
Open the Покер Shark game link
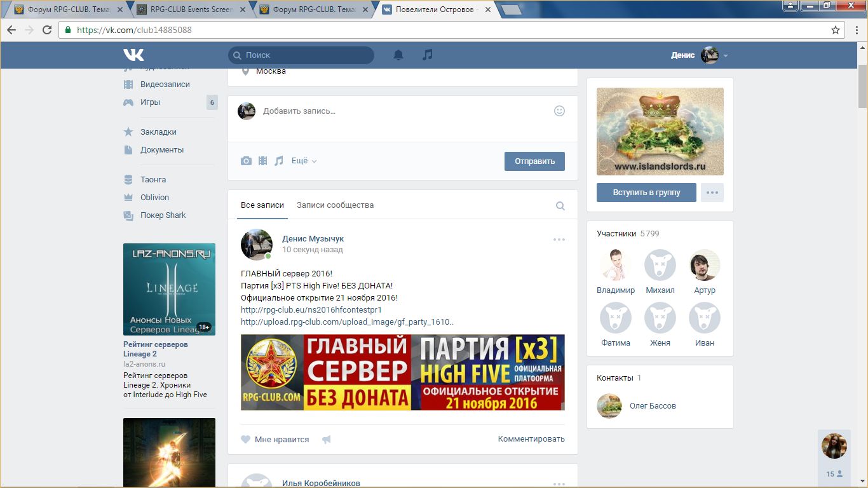163,215
